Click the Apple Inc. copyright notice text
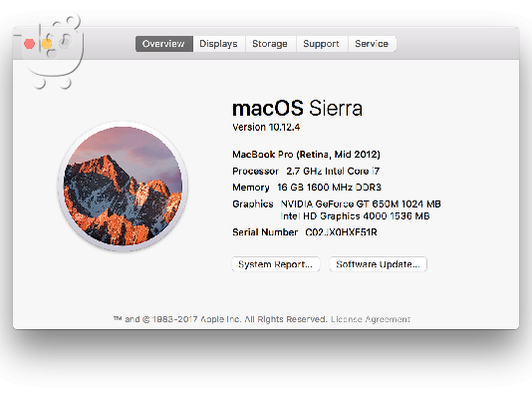532x399 pixels. (220, 319)
